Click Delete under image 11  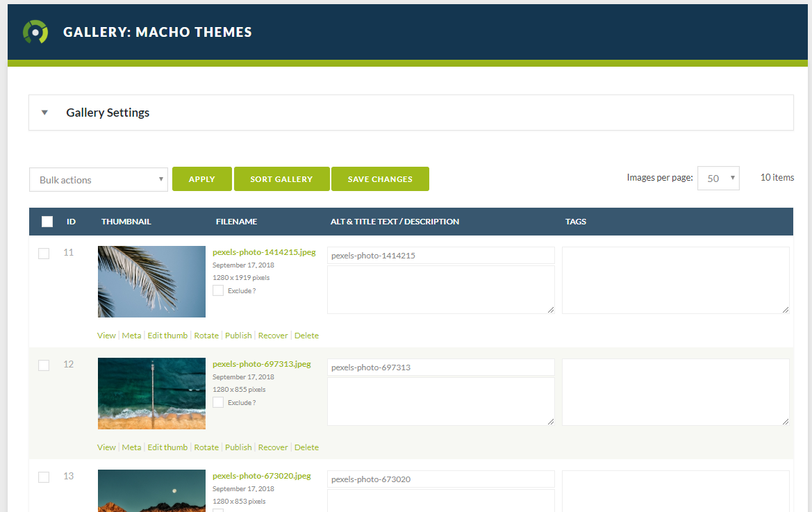click(306, 336)
